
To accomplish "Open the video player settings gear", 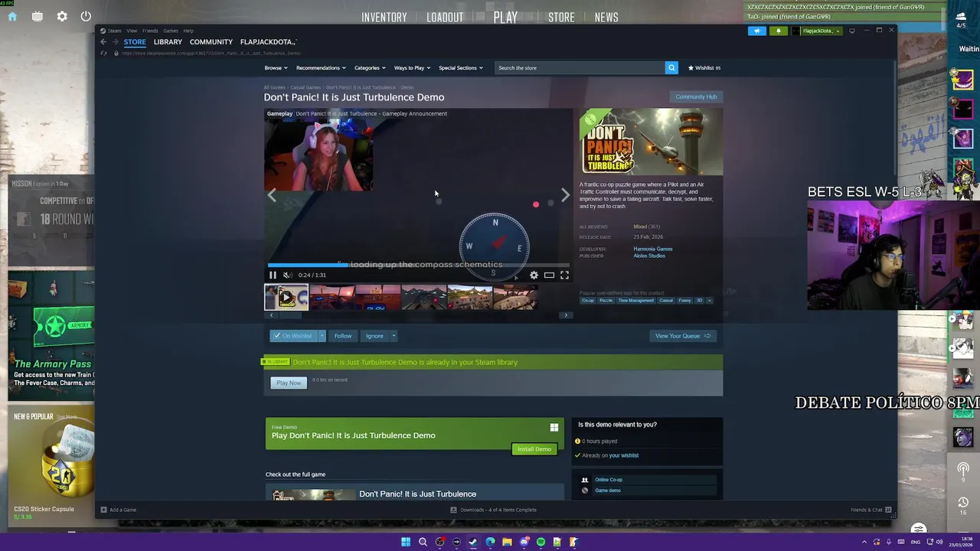I will pyautogui.click(x=534, y=275).
